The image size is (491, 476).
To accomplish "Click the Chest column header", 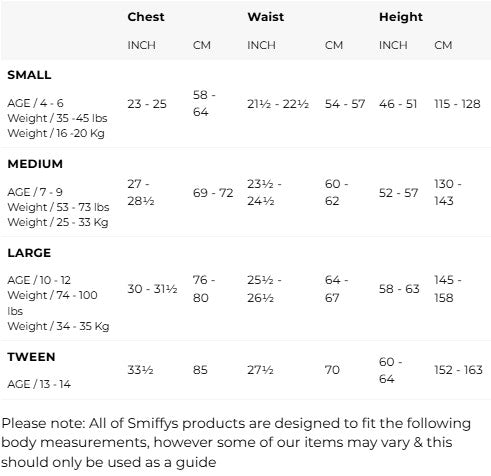I will [146, 17].
